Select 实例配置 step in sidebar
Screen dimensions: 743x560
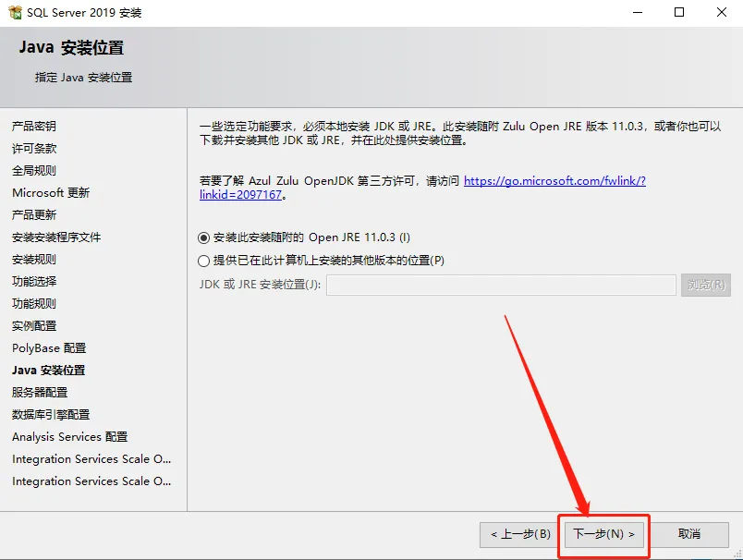(x=34, y=326)
